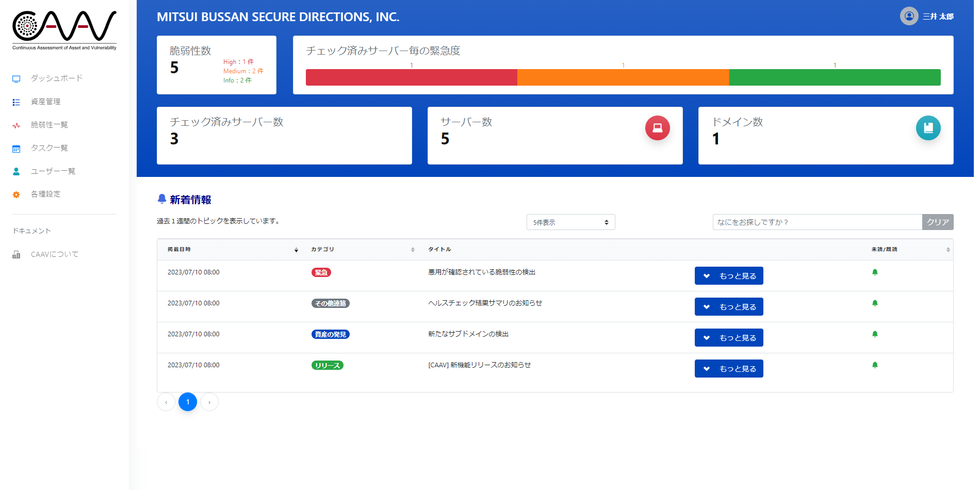980x490 pixels.
Task: Click the red server icon on サーバー数 card
Action: 657,127
